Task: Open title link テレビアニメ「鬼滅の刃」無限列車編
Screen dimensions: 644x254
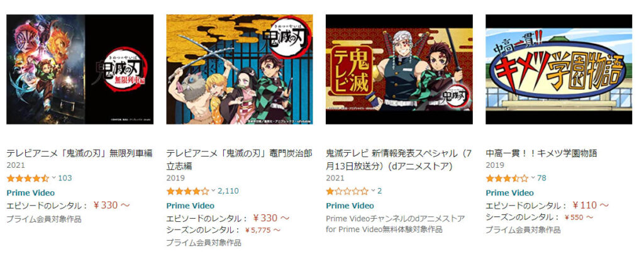Action: 79,154
